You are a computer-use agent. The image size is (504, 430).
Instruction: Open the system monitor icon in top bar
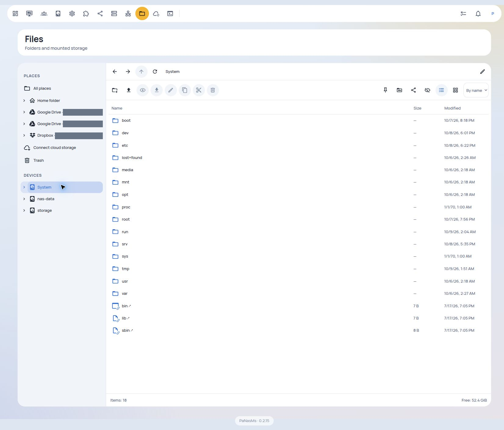click(29, 13)
